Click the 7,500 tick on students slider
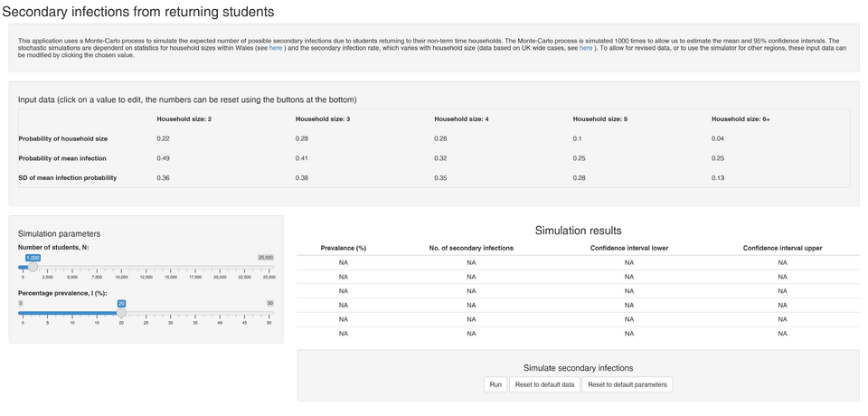Viewport: 868px width, 416px height. tap(97, 277)
